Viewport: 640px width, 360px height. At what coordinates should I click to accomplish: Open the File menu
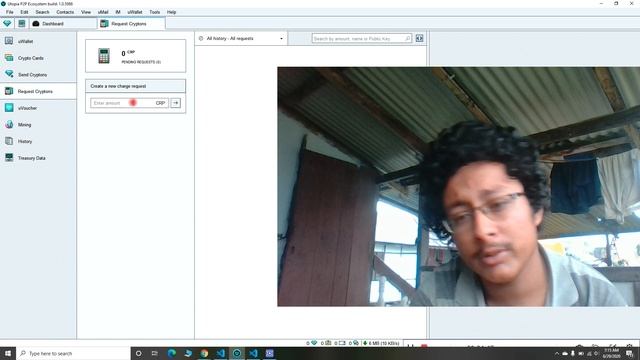[10, 12]
